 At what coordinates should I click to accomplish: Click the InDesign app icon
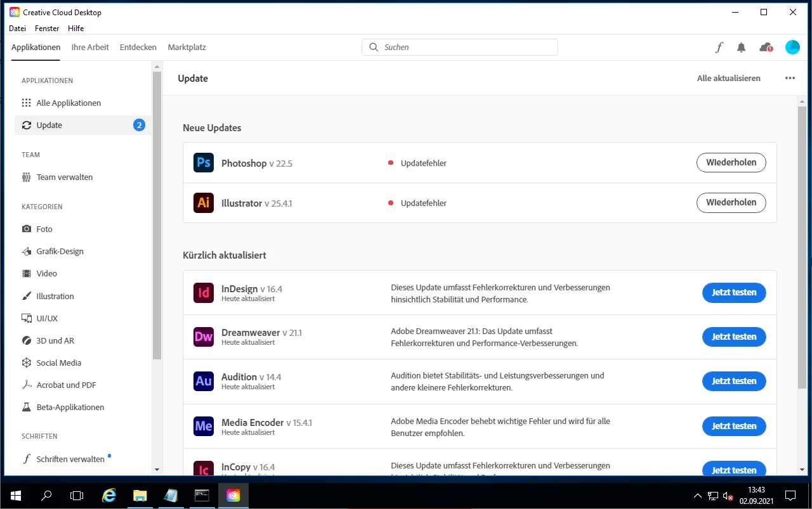pos(204,293)
